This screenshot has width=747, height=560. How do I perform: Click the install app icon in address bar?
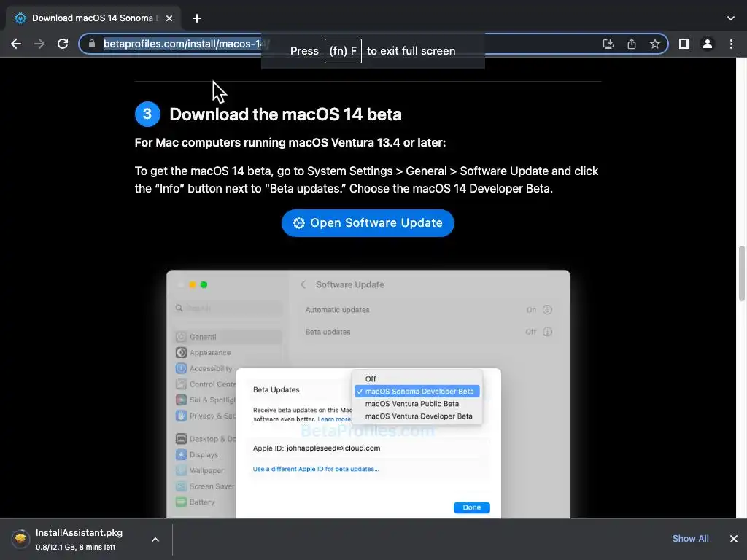pos(608,44)
